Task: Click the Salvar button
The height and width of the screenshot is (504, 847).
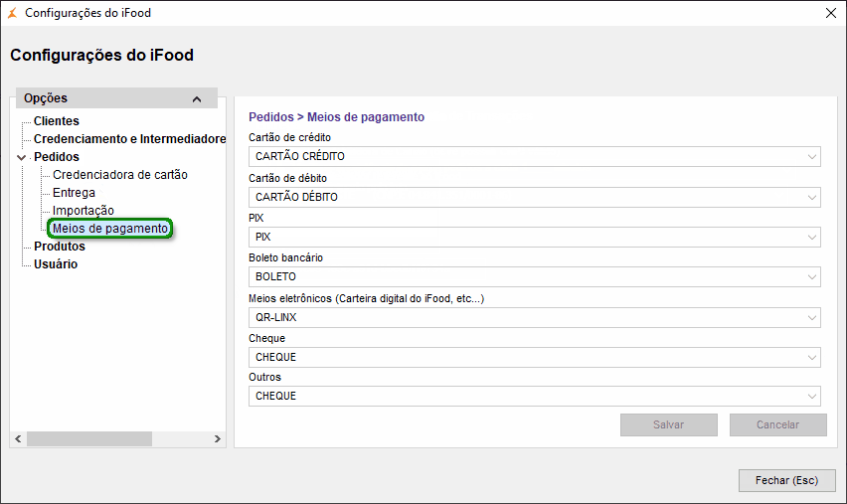Action: click(668, 424)
